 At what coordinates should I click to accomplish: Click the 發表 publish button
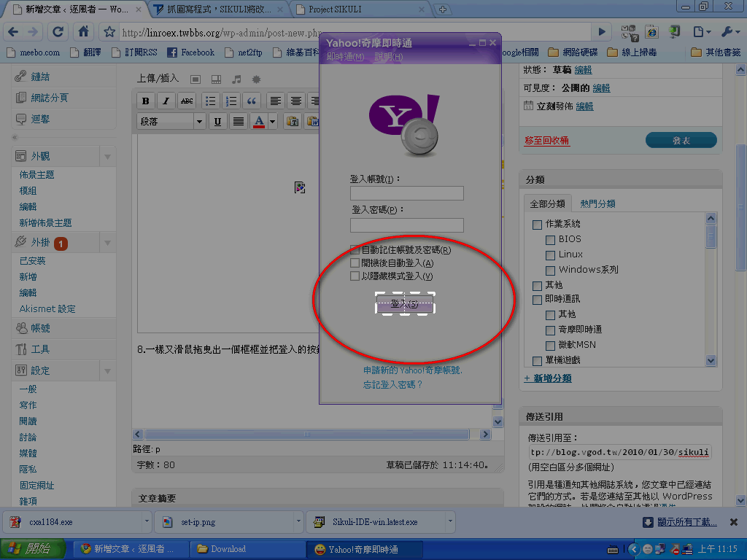click(681, 141)
